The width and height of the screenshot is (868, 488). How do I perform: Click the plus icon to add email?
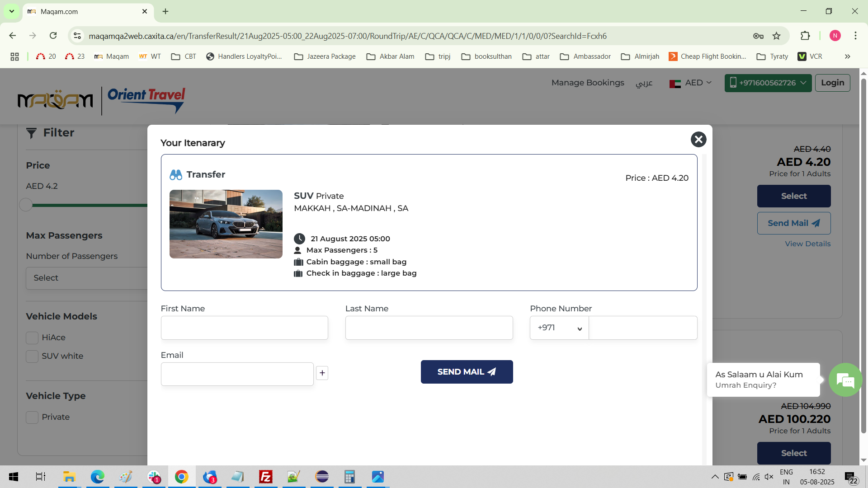[x=322, y=373]
